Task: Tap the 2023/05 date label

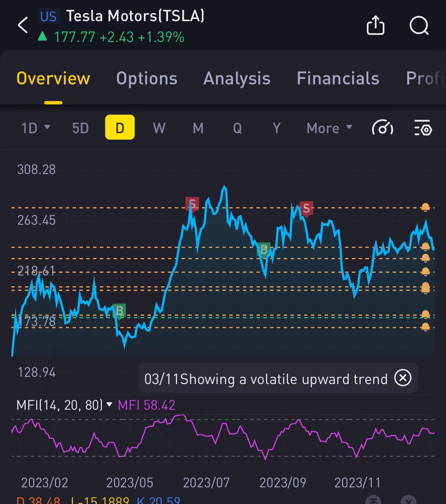Action: click(x=130, y=482)
